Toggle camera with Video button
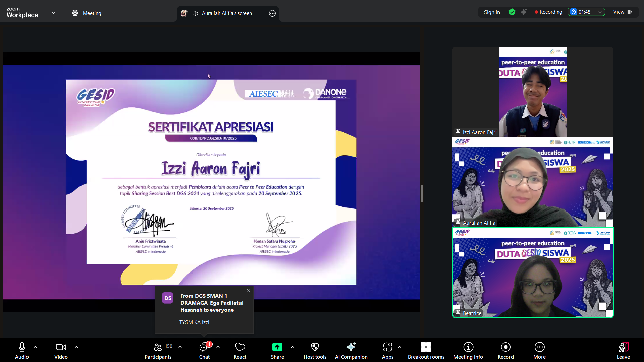This screenshot has width=644, height=362. (x=61, y=347)
